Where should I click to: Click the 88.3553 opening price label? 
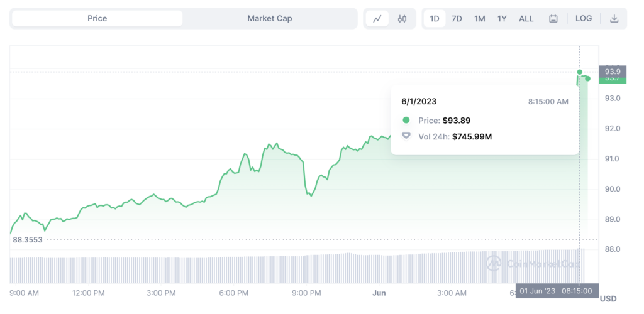pyautogui.click(x=28, y=239)
